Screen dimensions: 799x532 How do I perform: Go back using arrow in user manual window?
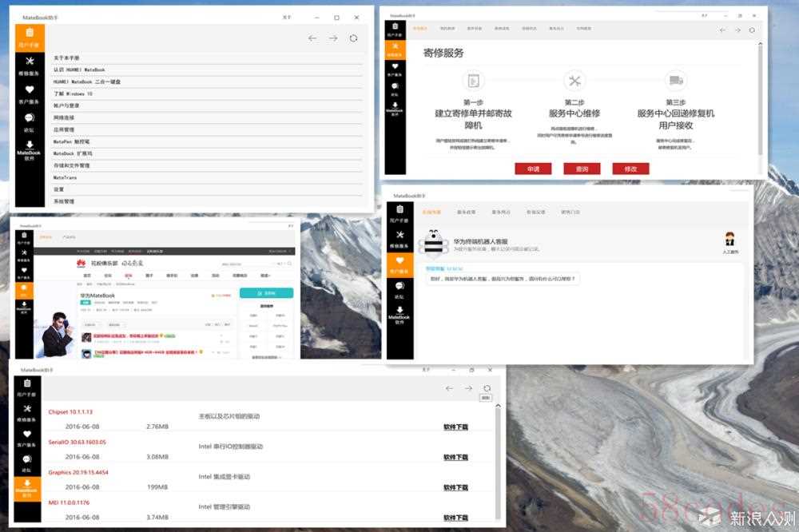point(312,38)
